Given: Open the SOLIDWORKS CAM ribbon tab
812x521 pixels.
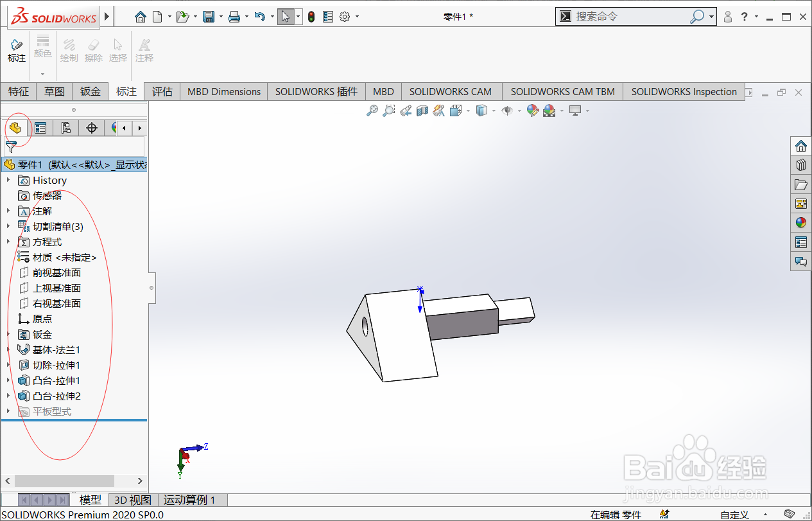Looking at the screenshot, I should (x=451, y=91).
